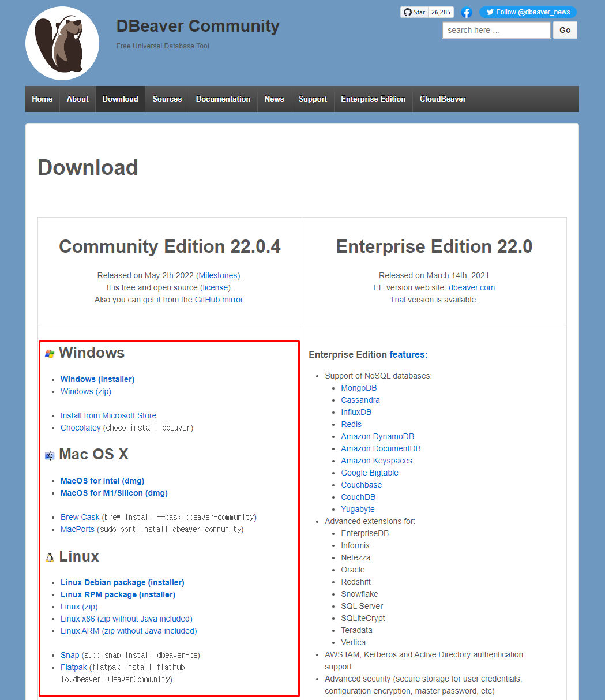Open the Home menu item
This screenshot has height=700, width=605.
[x=42, y=99]
